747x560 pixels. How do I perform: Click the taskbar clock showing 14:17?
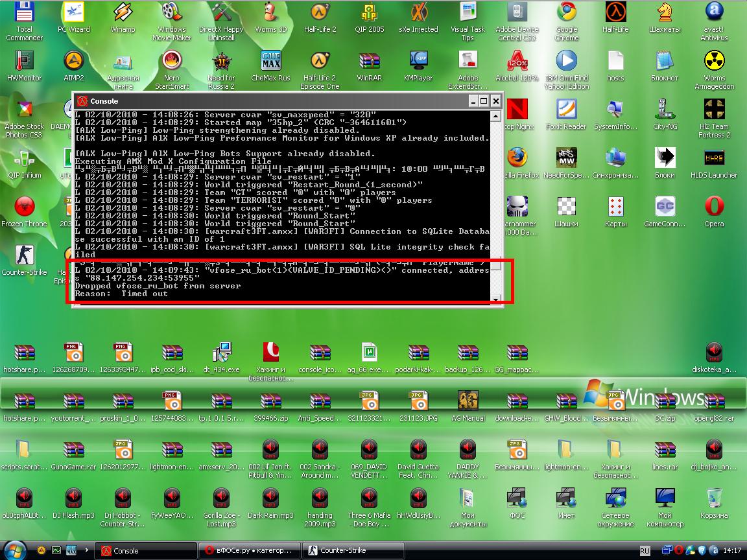click(732, 551)
